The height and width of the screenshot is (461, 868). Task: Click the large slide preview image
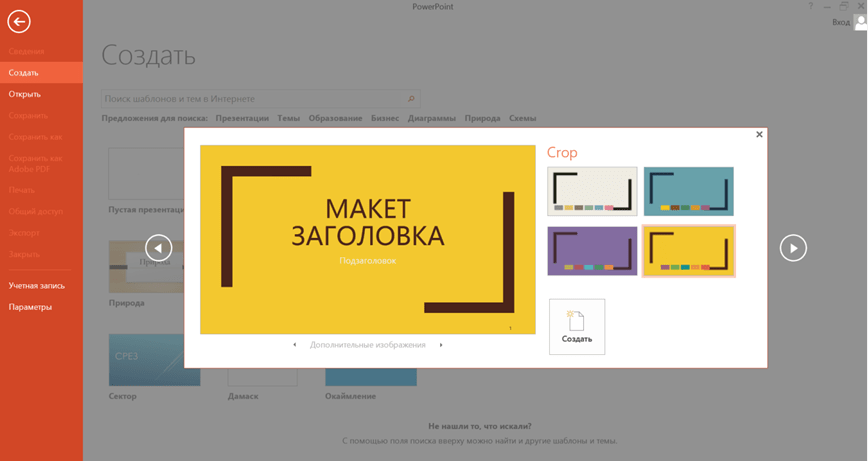367,239
